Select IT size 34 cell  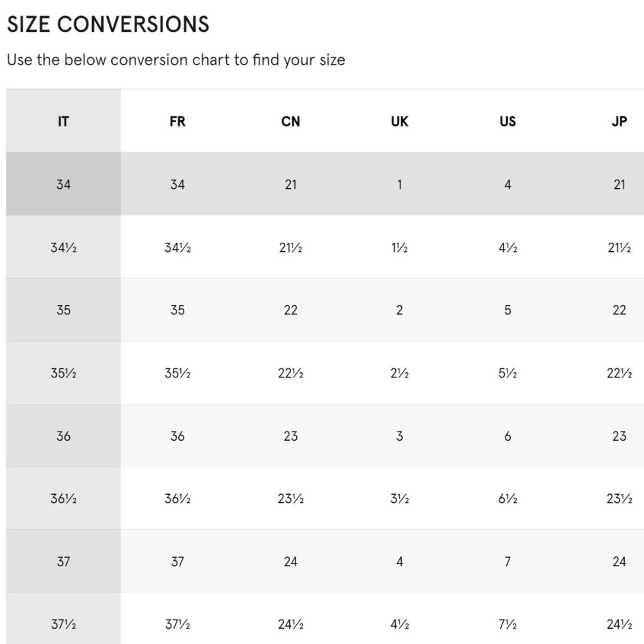(x=63, y=184)
